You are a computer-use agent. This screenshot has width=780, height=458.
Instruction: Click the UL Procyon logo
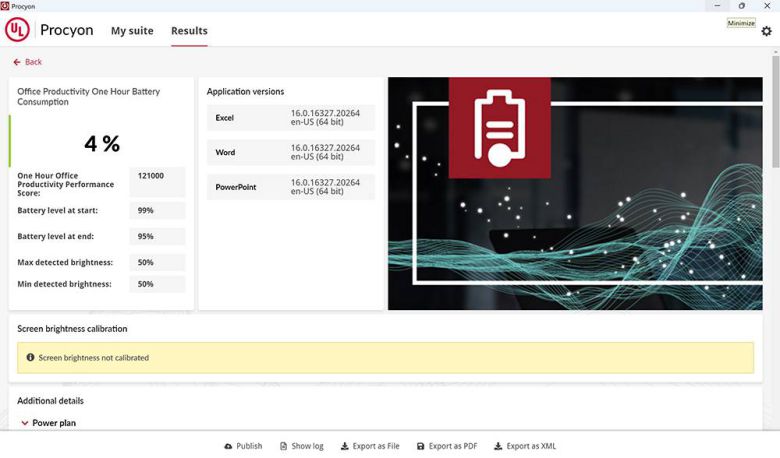49,30
